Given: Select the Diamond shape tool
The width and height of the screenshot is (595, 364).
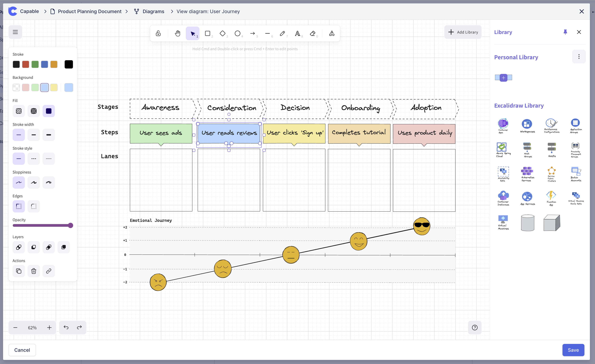Looking at the screenshot, I should click(222, 33).
